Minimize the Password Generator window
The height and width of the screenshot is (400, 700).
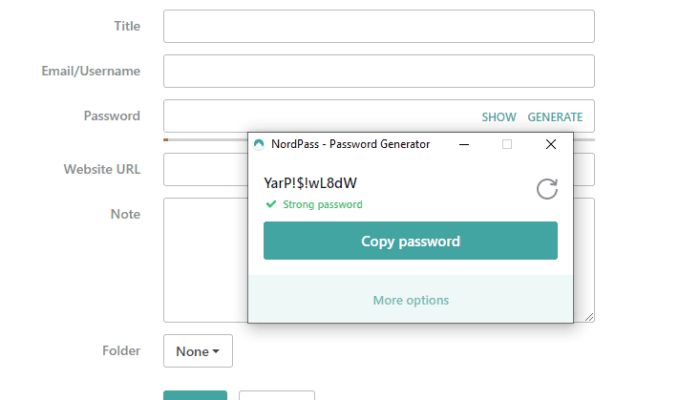coord(464,144)
